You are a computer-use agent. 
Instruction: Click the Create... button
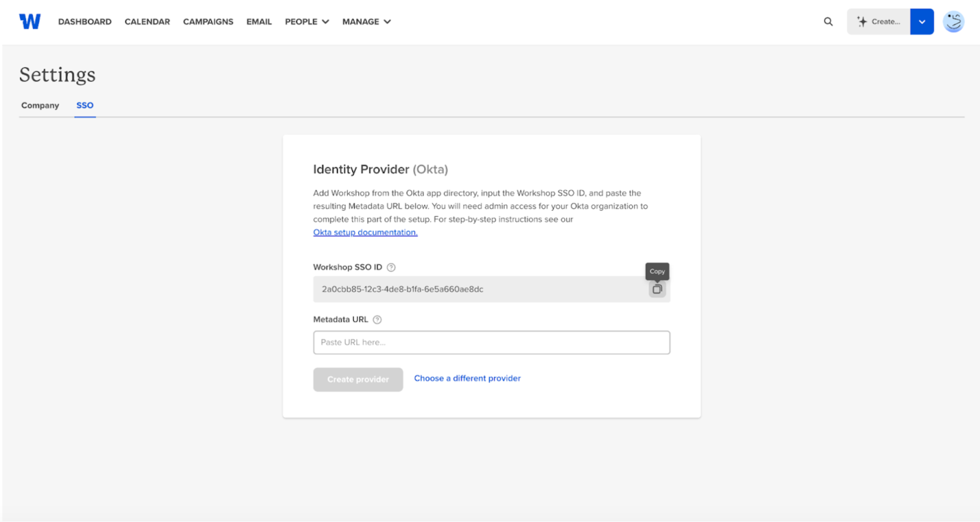point(878,21)
